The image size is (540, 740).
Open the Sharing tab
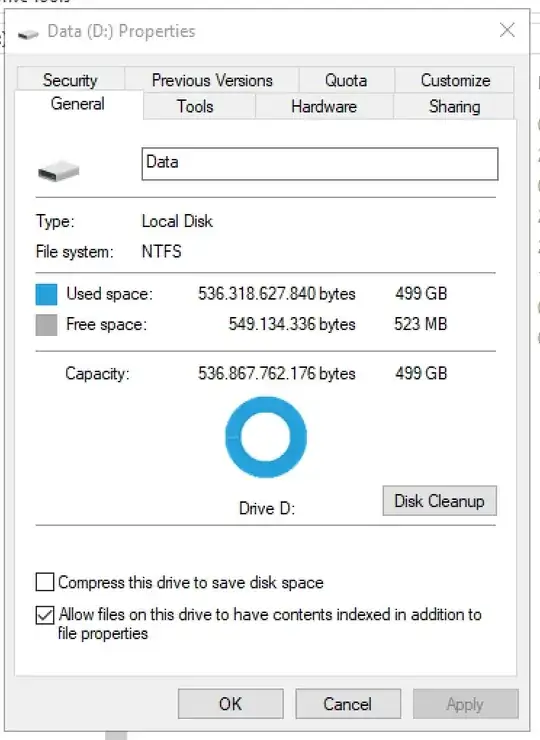[455, 106]
